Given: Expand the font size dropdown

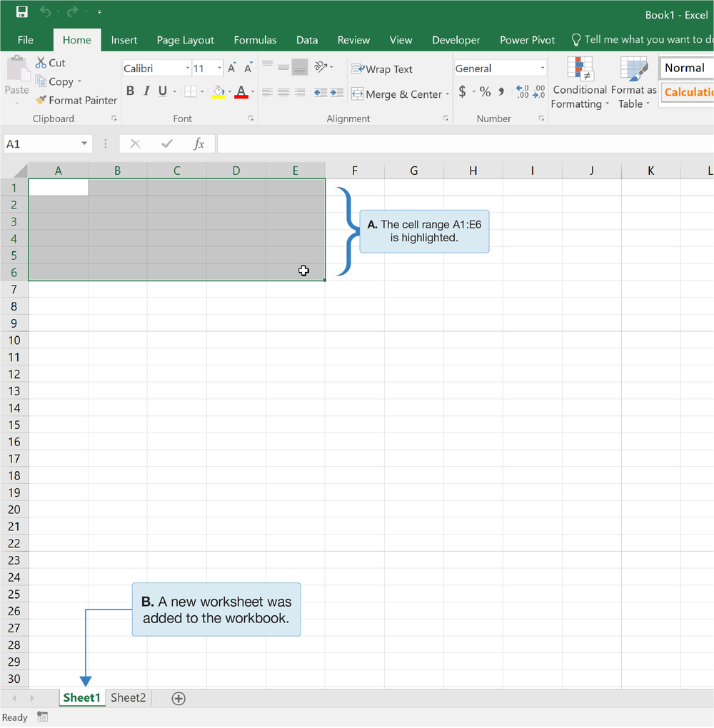Looking at the screenshot, I should click(218, 68).
